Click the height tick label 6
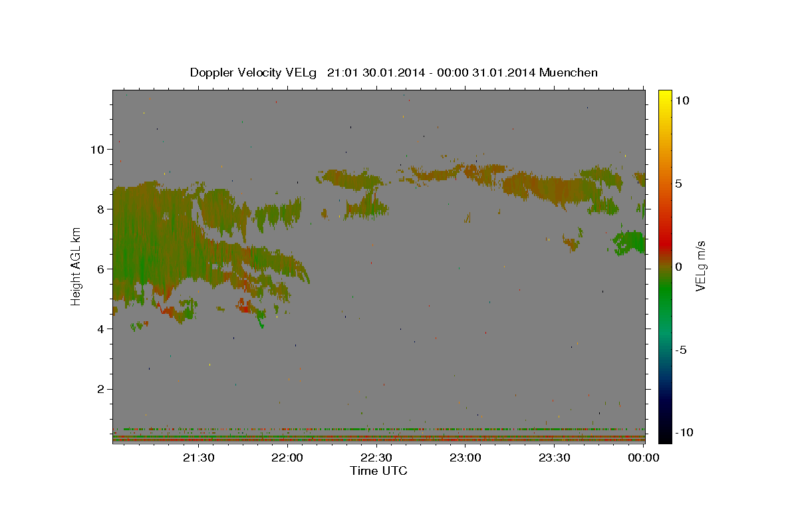This screenshot has height=532, width=798. [x=101, y=269]
